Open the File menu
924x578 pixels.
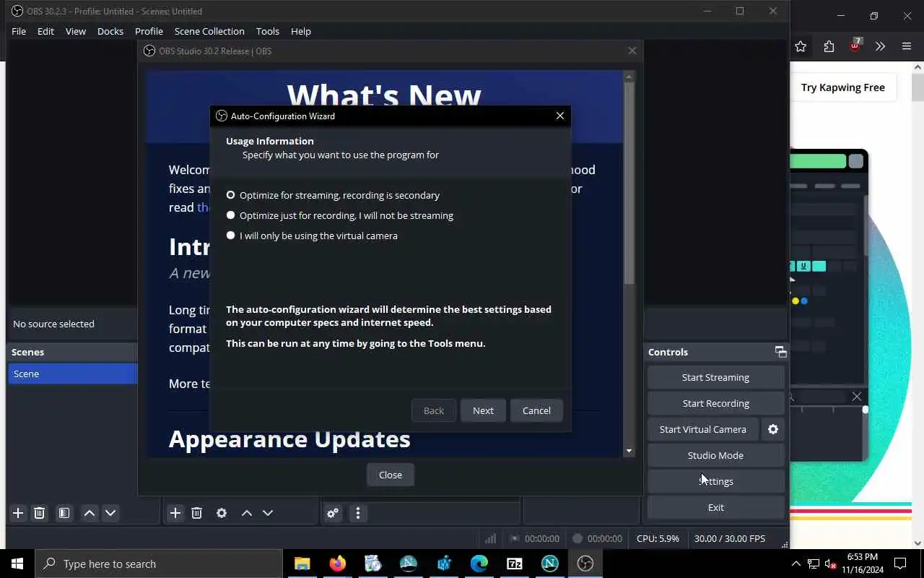[19, 31]
